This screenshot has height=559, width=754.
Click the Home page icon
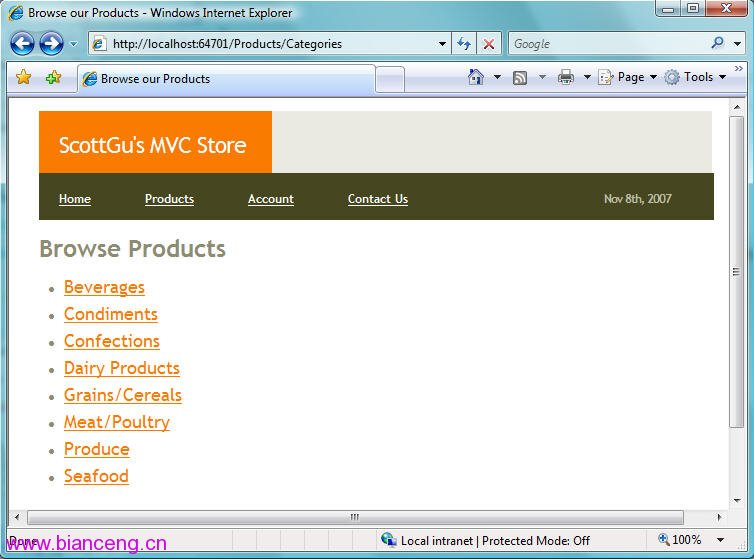pos(476,77)
